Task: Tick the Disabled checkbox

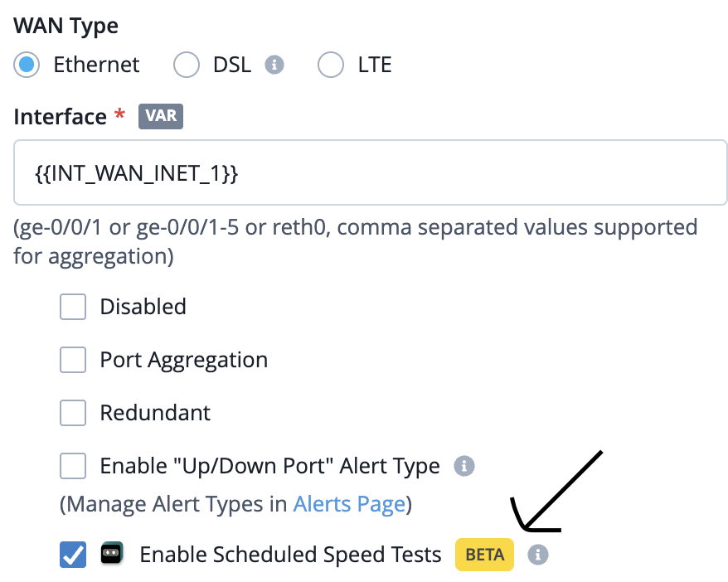Action: tap(73, 307)
